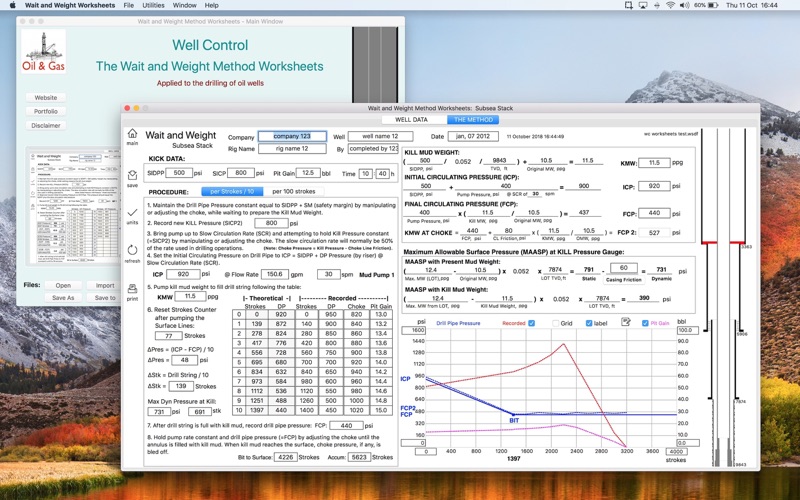Click the chart max bbl 100.0 field
Image resolution: width=800 pixels, height=500 pixels.
[688, 330]
